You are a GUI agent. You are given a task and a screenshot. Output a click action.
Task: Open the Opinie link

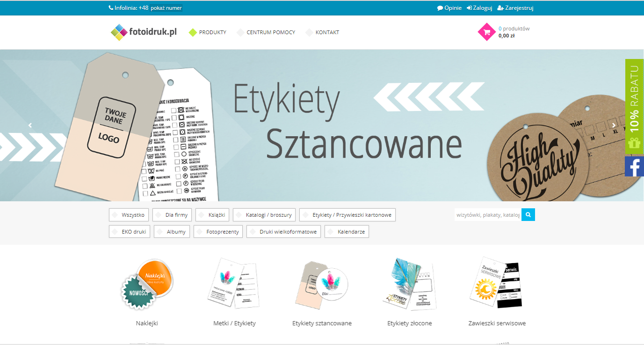(449, 8)
